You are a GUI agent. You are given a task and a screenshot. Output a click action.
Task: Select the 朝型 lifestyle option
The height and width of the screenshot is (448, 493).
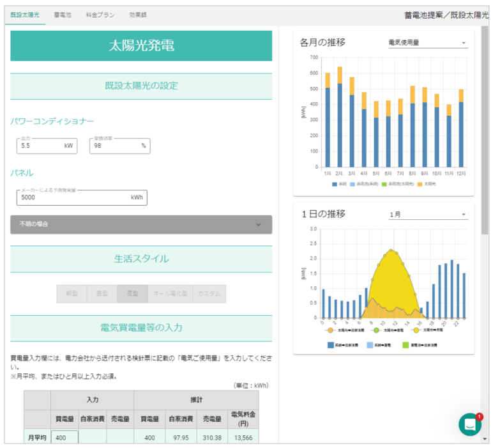pyautogui.click(x=72, y=293)
